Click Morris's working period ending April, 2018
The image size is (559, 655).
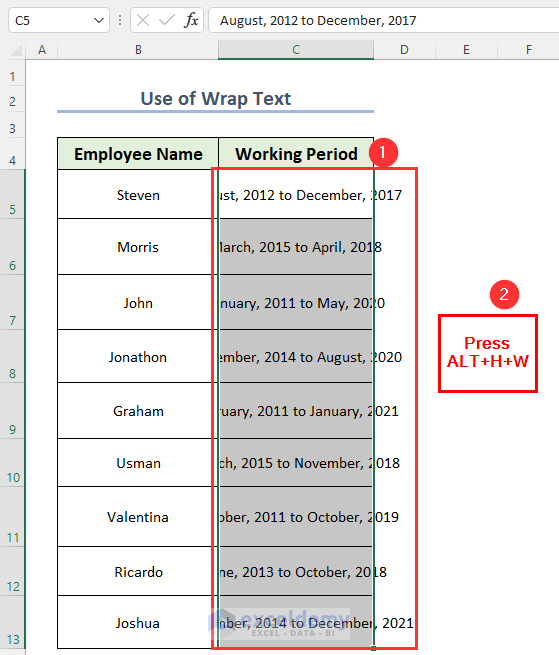(296, 246)
